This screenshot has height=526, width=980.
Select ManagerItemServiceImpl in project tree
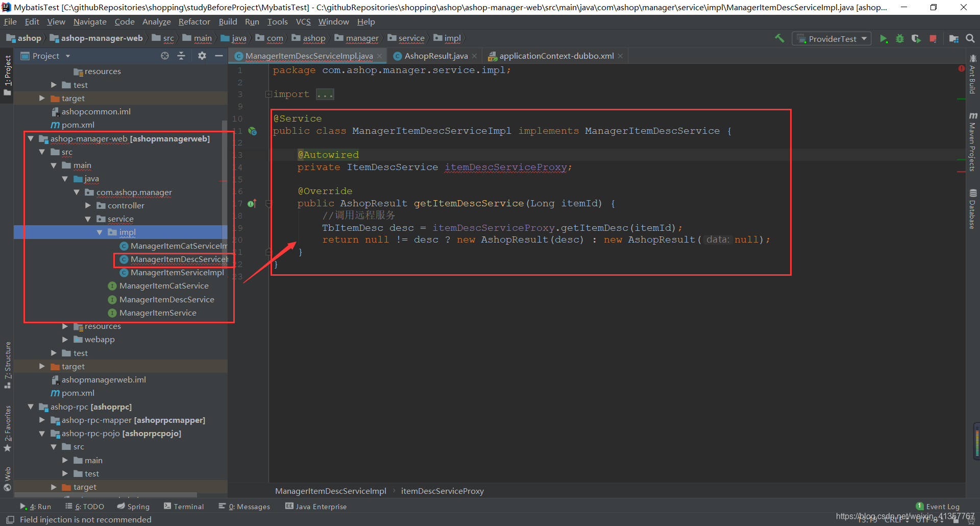pyautogui.click(x=177, y=273)
